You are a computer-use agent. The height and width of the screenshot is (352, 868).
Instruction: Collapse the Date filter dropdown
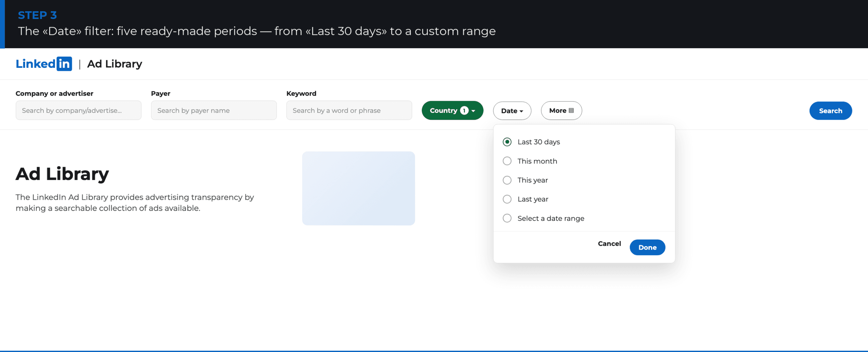point(512,111)
